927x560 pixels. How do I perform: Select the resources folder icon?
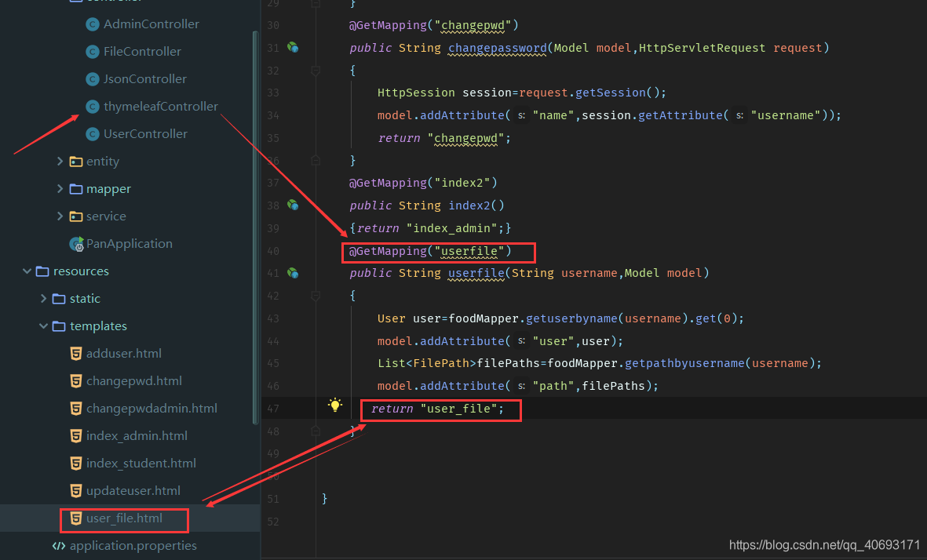click(42, 271)
